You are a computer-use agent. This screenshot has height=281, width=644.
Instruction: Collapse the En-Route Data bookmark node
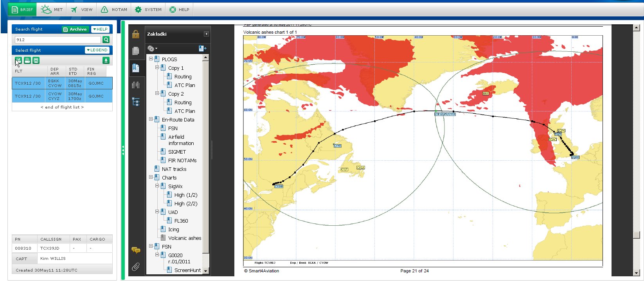pos(151,120)
